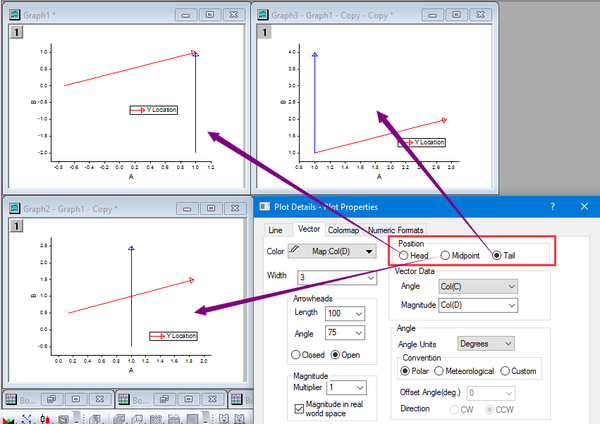Select the Head position radio button
The image size is (600, 424).
403,255
